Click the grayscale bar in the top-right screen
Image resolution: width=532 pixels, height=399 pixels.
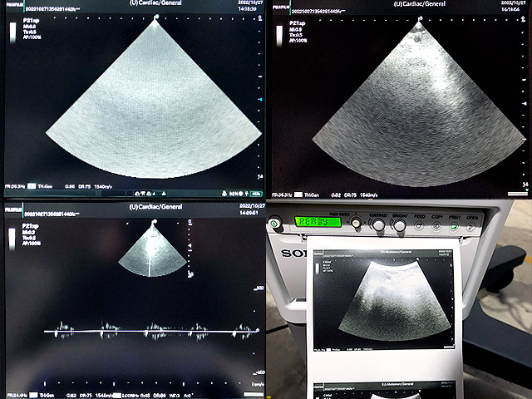[x=279, y=36]
